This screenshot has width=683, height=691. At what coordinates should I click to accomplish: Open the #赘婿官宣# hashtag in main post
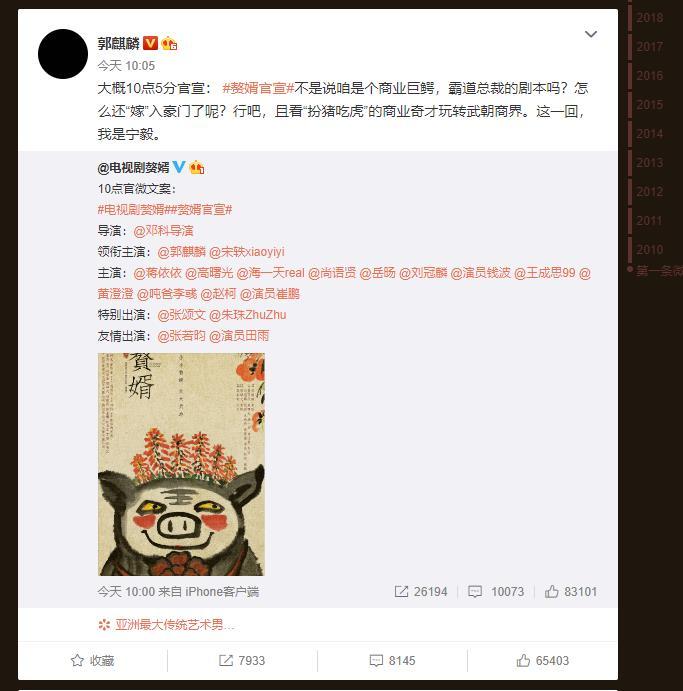coord(258,88)
